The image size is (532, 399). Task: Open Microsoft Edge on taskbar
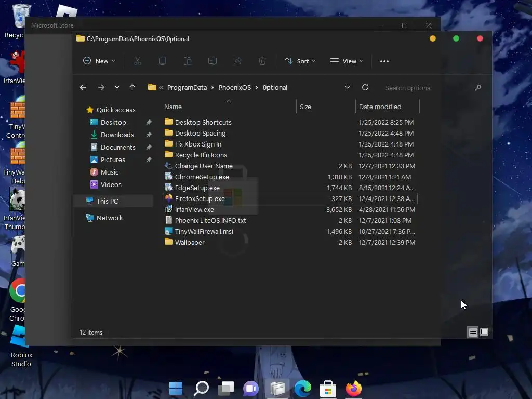[x=303, y=389]
